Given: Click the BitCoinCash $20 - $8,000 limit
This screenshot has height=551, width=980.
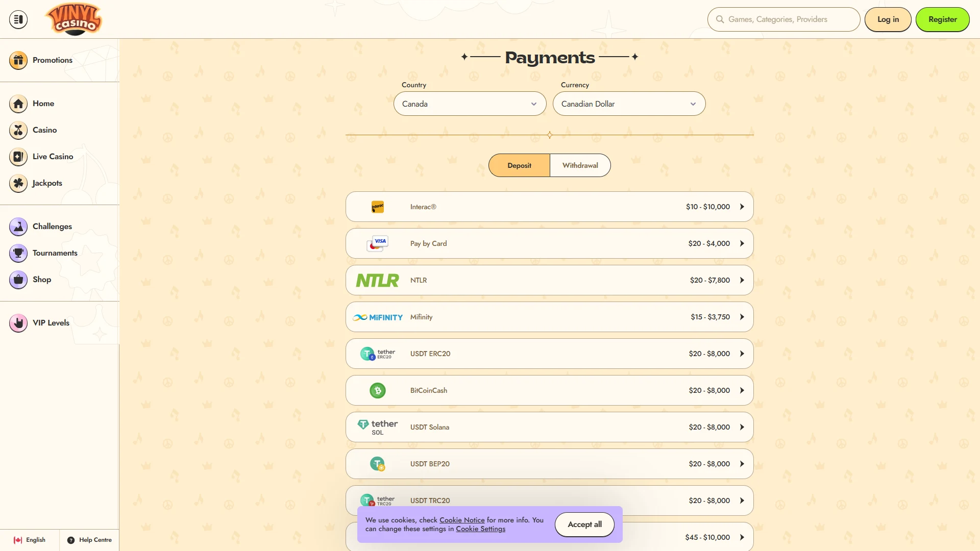Looking at the screenshot, I should click(709, 390).
